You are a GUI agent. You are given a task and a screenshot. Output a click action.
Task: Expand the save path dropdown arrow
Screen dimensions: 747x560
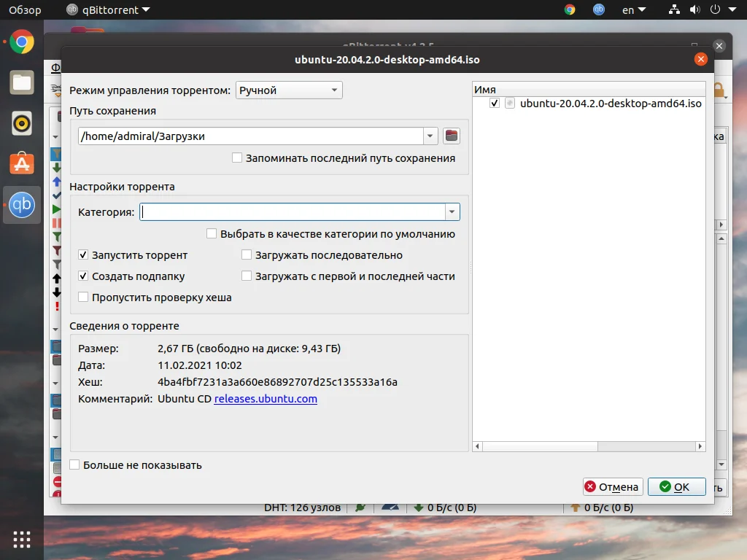tap(430, 136)
